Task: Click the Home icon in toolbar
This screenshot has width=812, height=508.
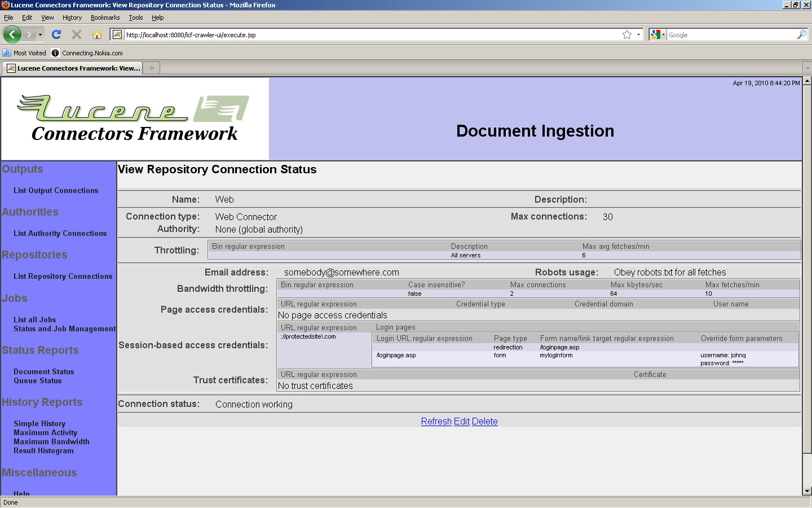Action: [x=97, y=34]
